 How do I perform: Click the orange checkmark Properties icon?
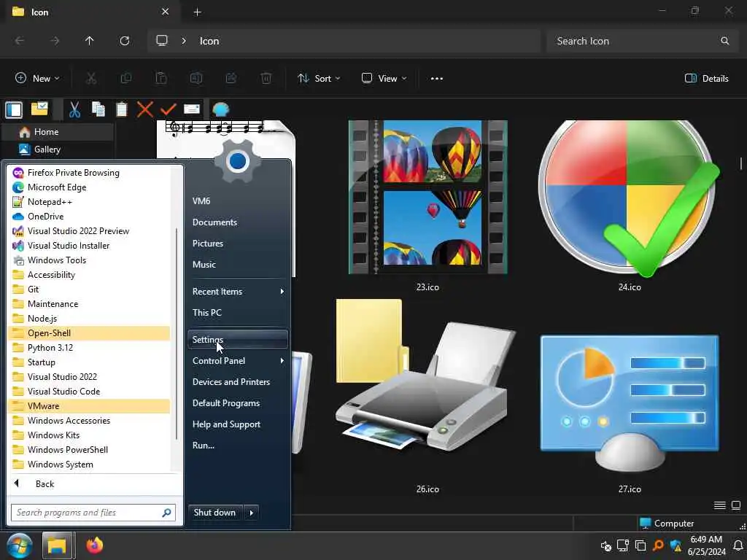[x=169, y=109]
